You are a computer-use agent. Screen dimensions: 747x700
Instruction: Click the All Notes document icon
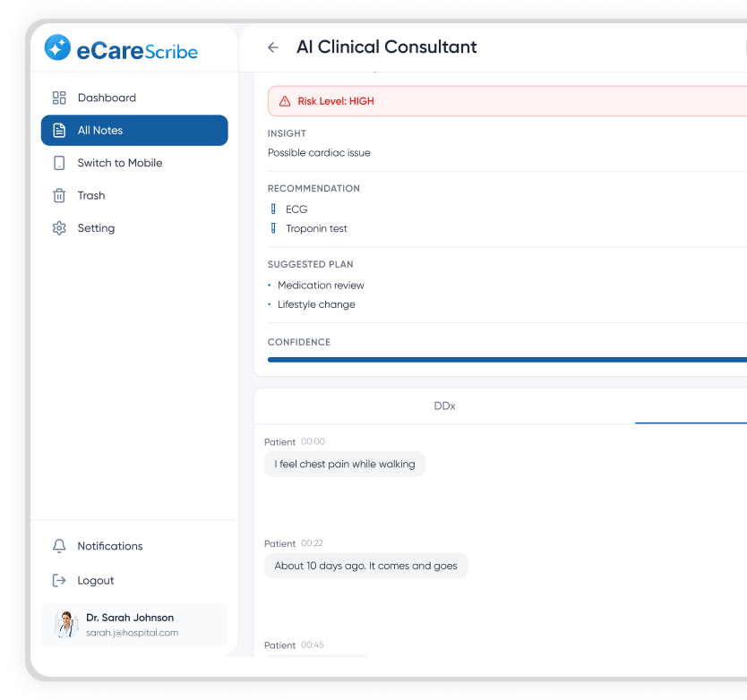click(x=59, y=131)
